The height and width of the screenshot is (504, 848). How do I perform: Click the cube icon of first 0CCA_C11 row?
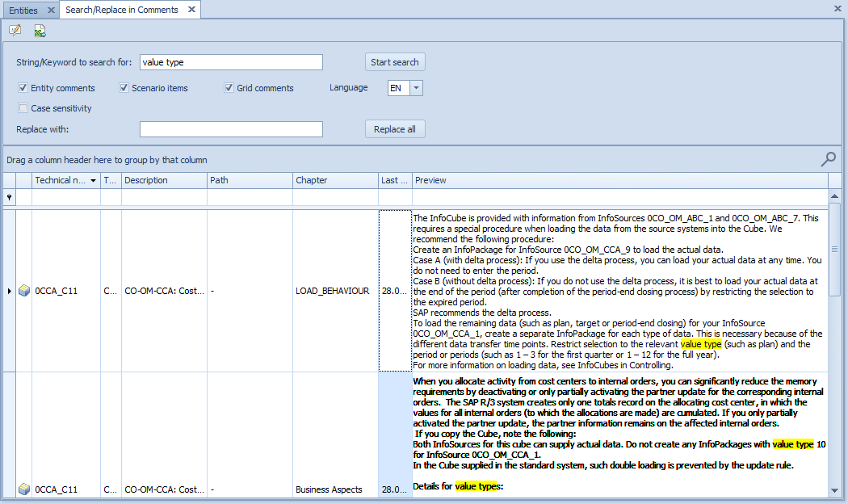tap(24, 291)
